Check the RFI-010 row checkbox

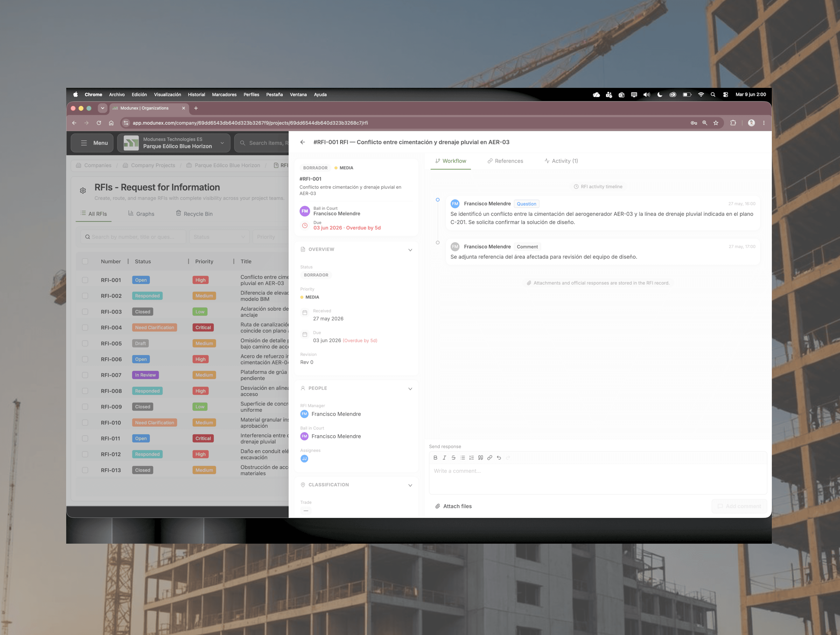pos(85,423)
